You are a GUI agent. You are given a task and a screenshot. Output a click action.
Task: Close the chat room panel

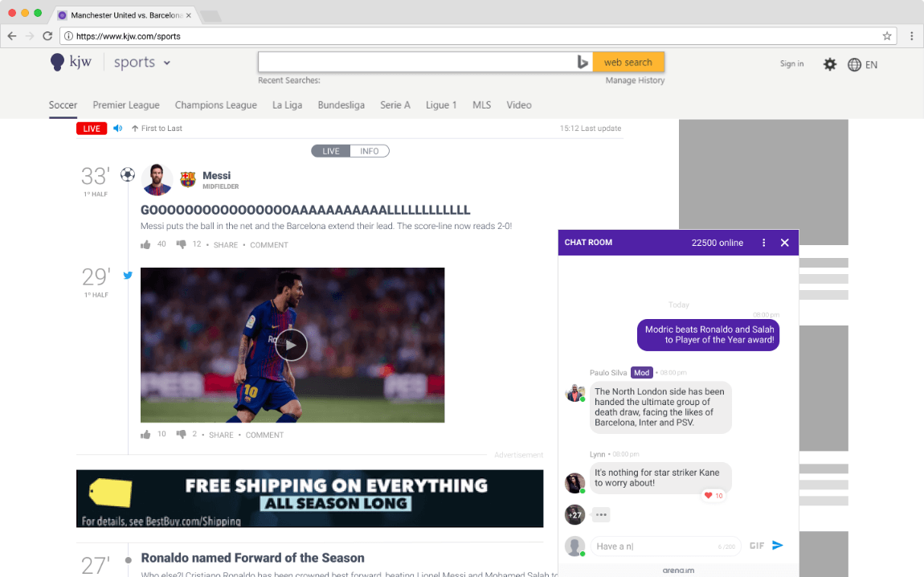[x=784, y=243]
